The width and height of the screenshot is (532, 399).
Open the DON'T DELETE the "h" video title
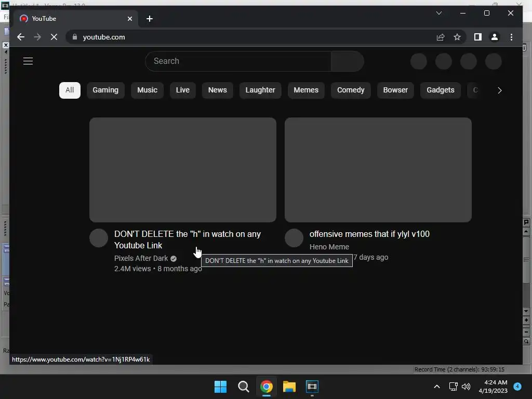click(x=187, y=240)
